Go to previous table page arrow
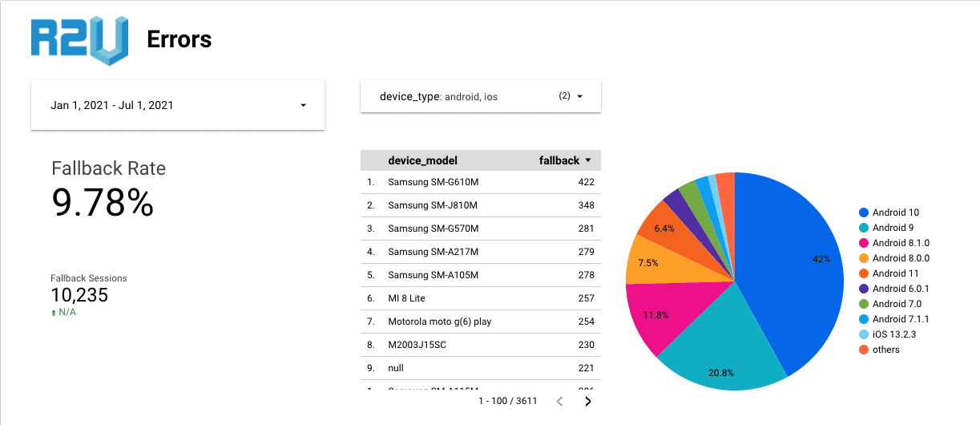This screenshot has width=980, height=425. point(559,401)
